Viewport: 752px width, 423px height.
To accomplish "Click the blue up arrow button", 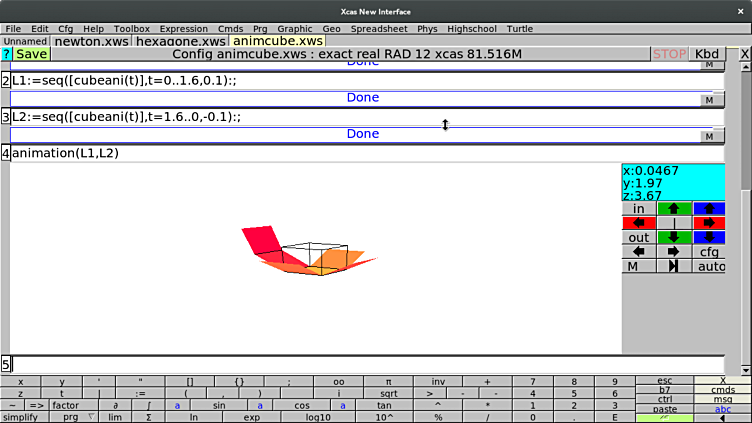I will 708,209.
